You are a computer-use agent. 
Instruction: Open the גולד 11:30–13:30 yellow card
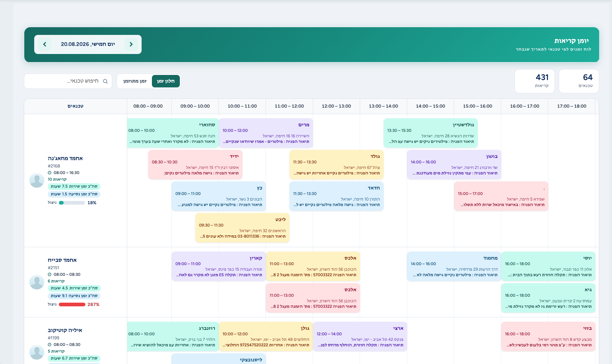(x=337, y=165)
